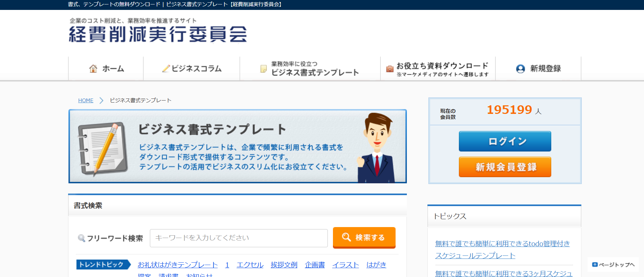Screen dimensions: 644x277
Task: Focus the keyword search input field
Action: (x=239, y=238)
